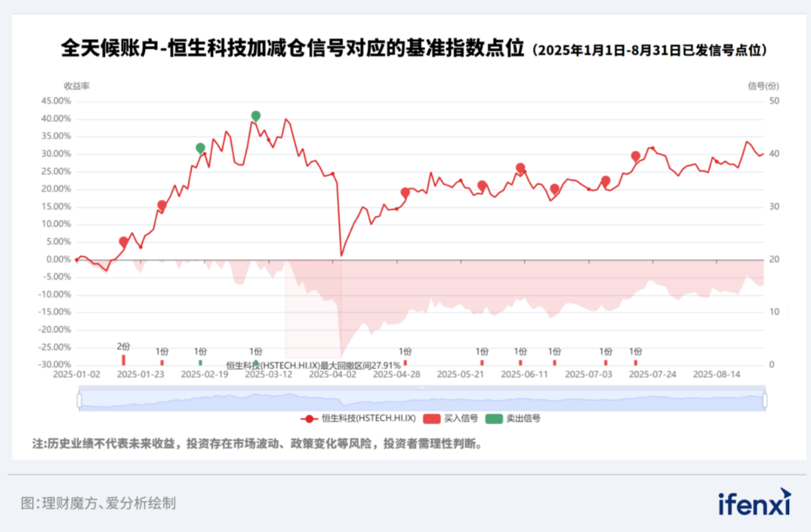This screenshot has height=532, width=811.
Task: Click the 信号(份) right axis title
Action: coord(763,86)
